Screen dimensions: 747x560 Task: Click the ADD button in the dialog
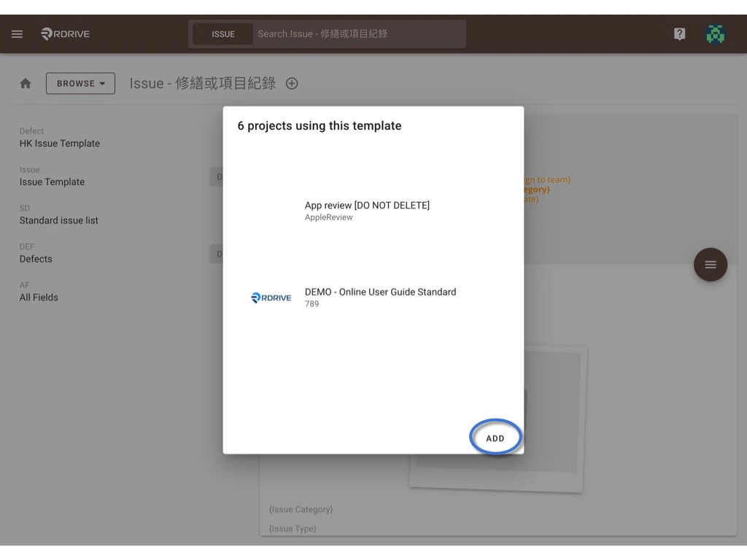[495, 437]
